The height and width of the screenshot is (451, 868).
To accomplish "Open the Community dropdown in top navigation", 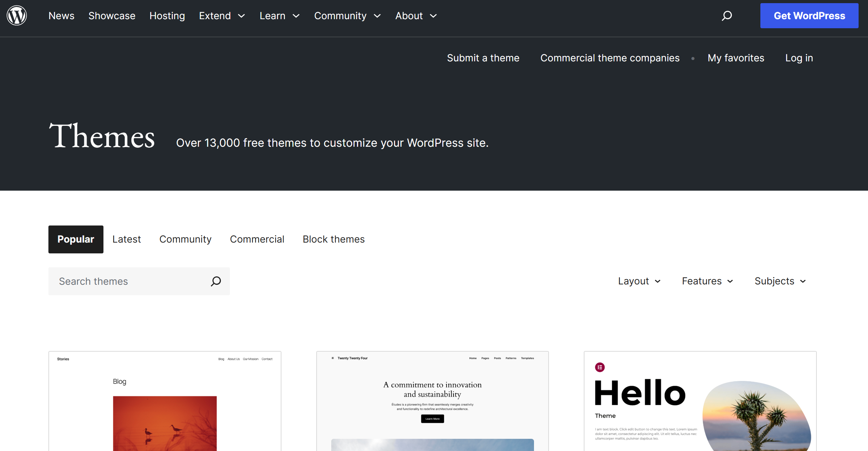I will (x=347, y=16).
